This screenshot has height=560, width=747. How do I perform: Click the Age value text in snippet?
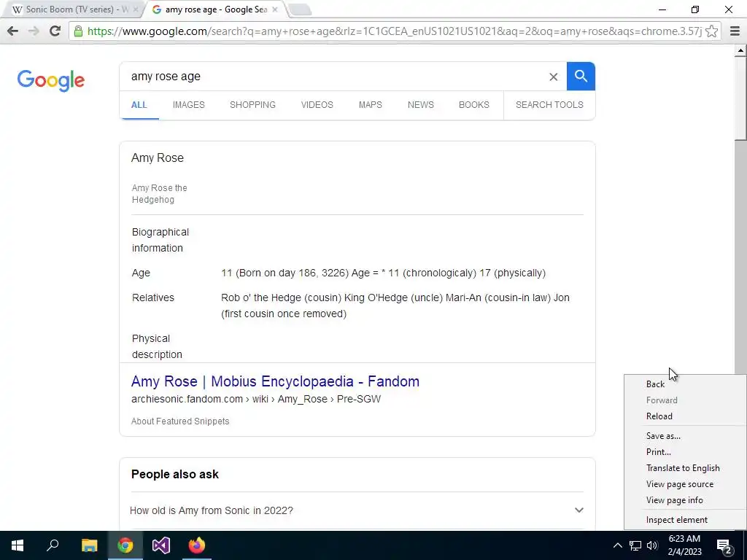point(383,273)
